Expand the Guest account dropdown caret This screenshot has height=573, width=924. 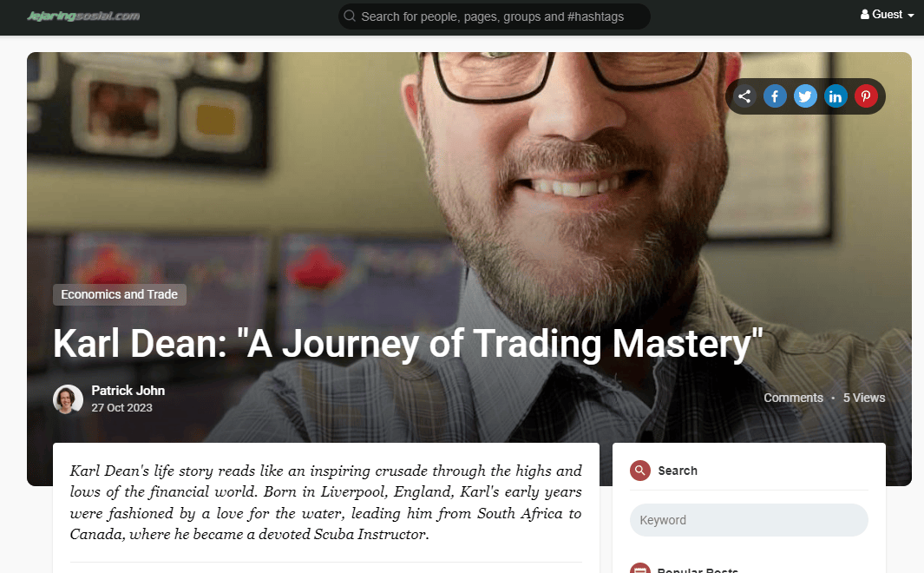click(x=910, y=16)
